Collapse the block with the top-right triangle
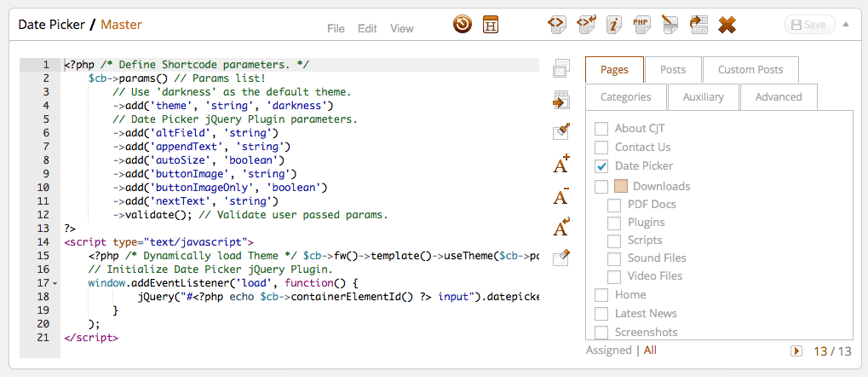 [x=845, y=25]
